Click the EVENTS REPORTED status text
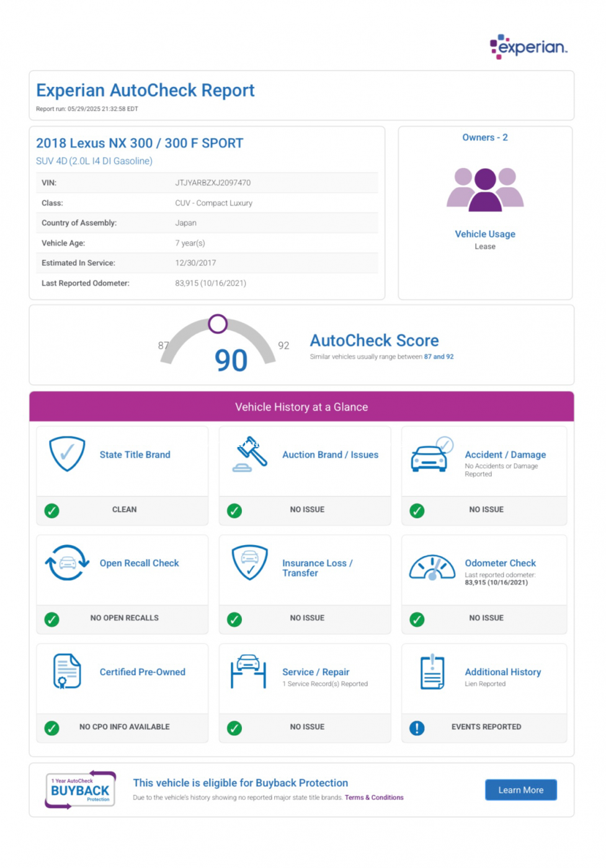Screen dimensions: 606x868 point(486,727)
